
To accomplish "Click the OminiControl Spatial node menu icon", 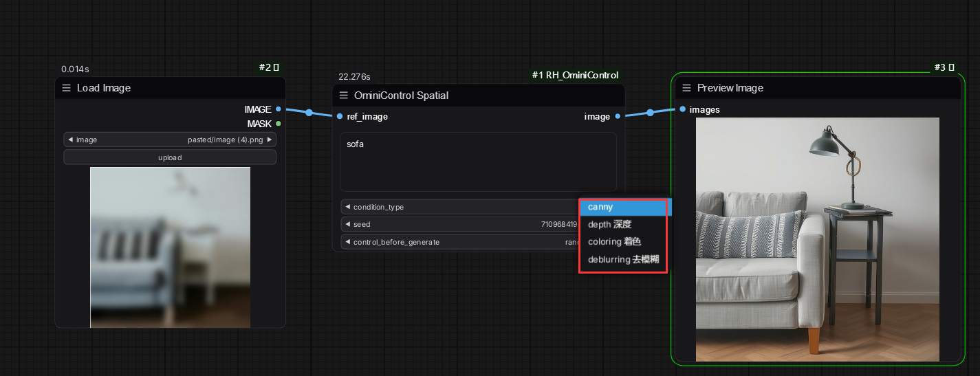I will (x=344, y=95).
